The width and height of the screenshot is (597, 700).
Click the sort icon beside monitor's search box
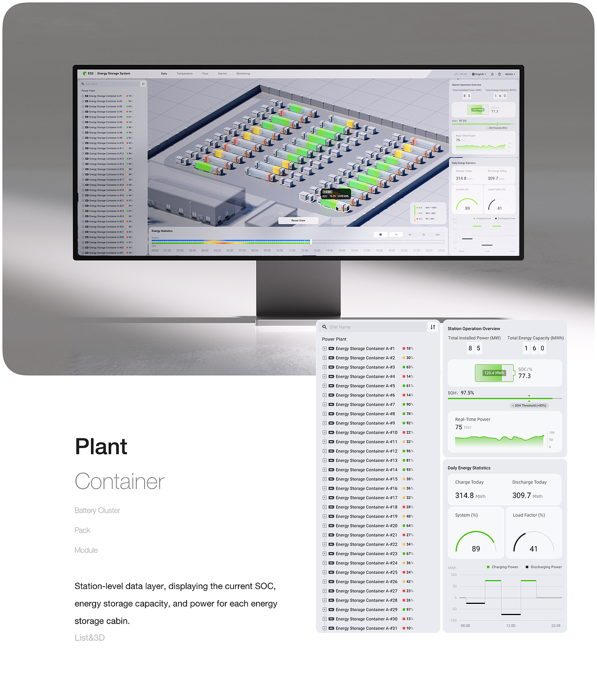(x=143, y=84)
